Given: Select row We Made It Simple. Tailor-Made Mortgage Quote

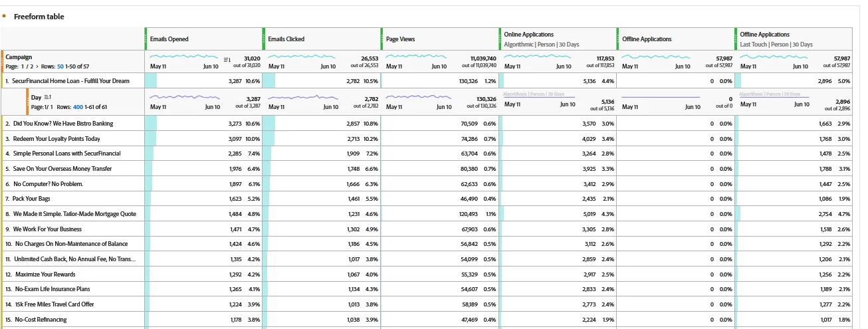Looking at the screenshot, I should [74, 214].
